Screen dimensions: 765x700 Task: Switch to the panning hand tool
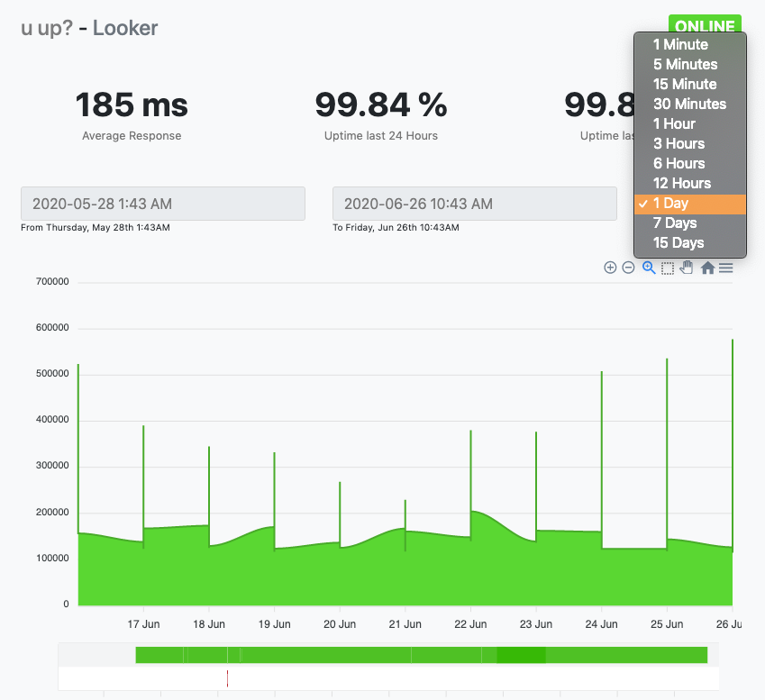pos(687,268)
